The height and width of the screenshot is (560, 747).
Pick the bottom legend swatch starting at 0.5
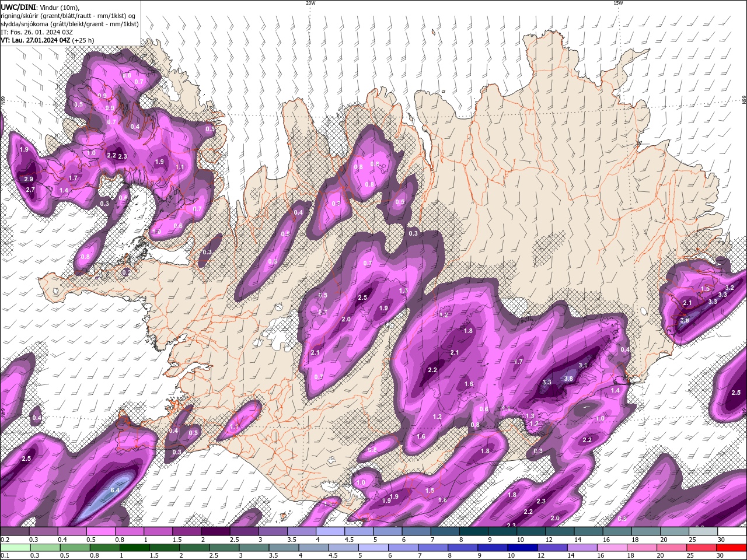(x=75, y=548)
